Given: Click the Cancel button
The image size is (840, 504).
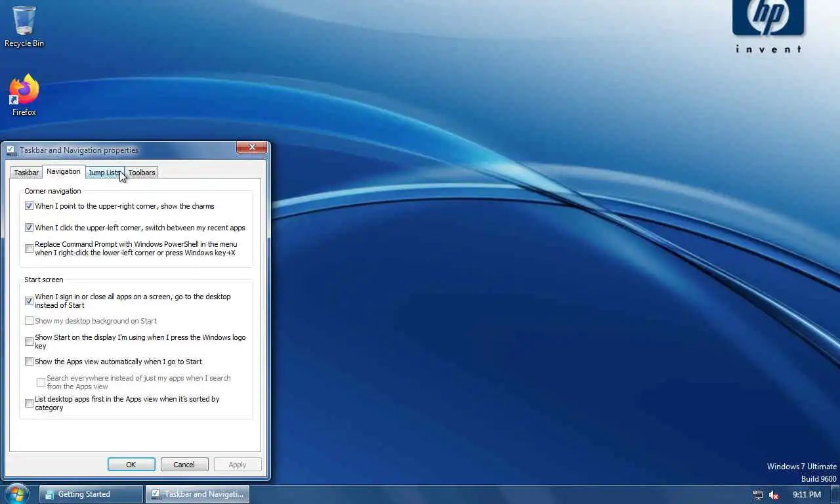Looking at the screenshot, I should [184, 465].
